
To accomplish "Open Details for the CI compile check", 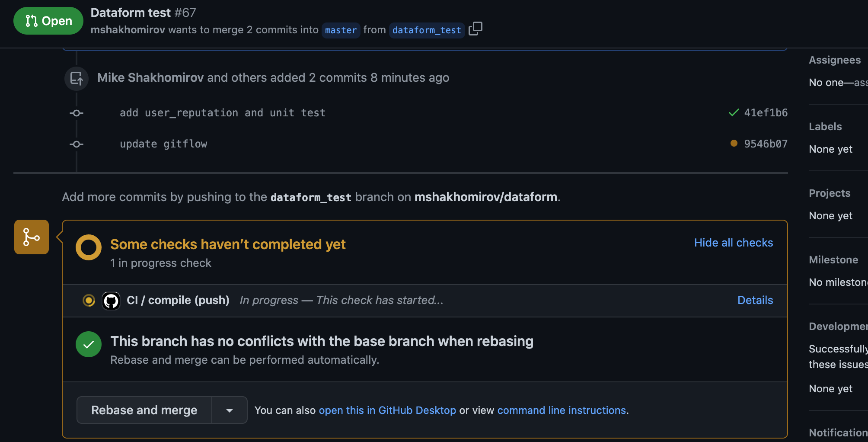I will click(x=755, y=300).
